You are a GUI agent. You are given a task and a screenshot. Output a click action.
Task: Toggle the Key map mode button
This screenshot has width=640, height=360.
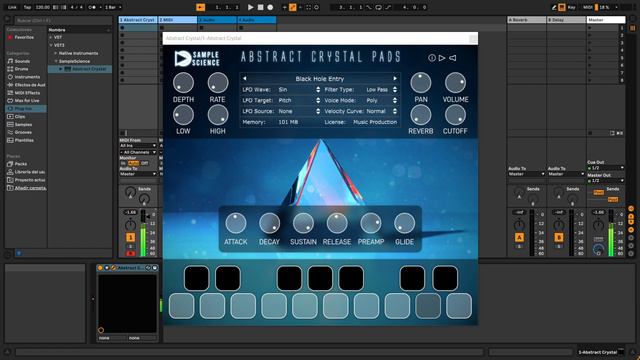click(x=571, y=7)
